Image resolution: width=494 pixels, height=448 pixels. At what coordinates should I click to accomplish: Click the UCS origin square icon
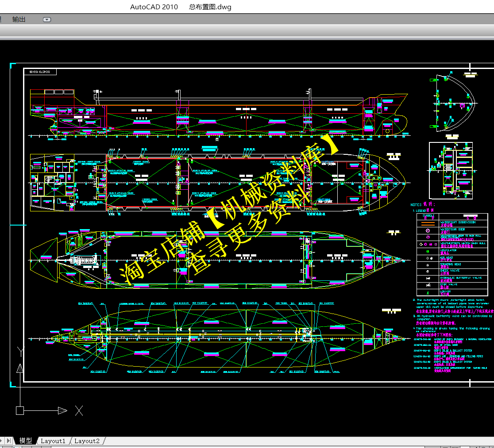point(20,410)
